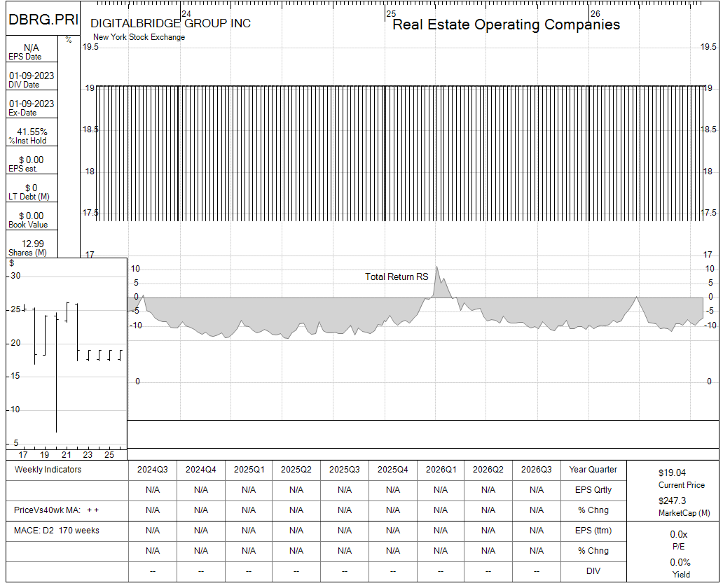Screen dimensions: 723x588
Task: Click the year 24 marker on the timeline
Action: [186, 14]
